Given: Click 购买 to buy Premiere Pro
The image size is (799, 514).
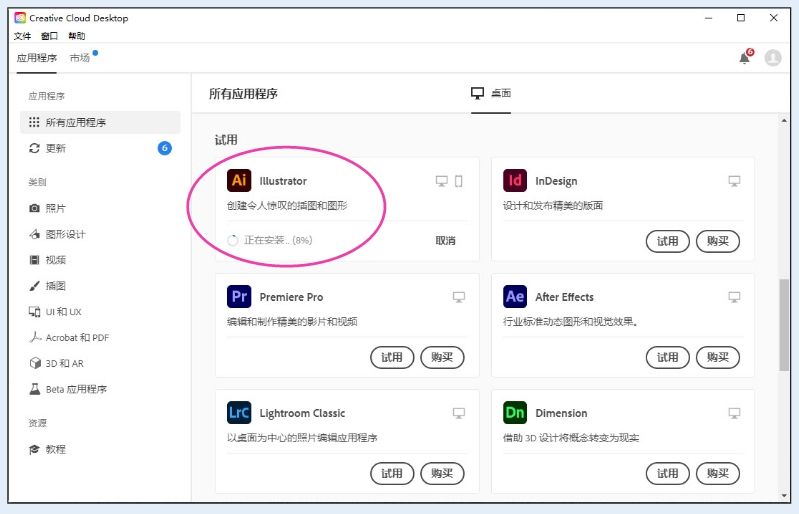Looking at the screenshot, I should click(x=442, y=357).
